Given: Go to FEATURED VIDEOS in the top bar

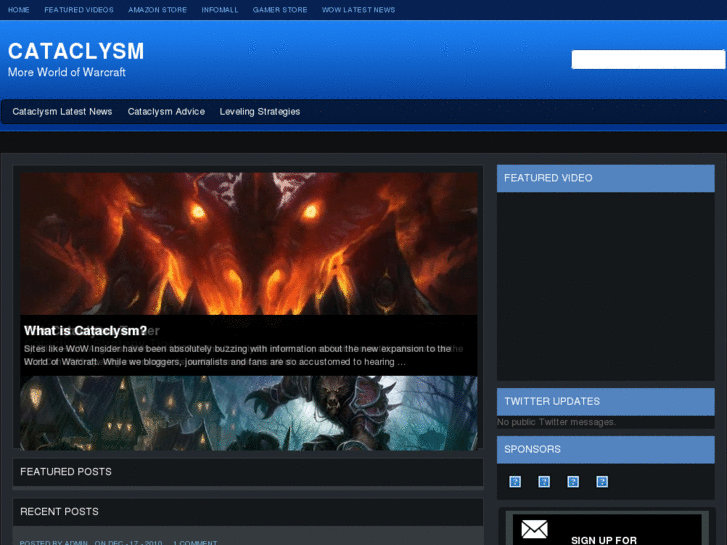Looking at the screenshot, I should 79,10.
